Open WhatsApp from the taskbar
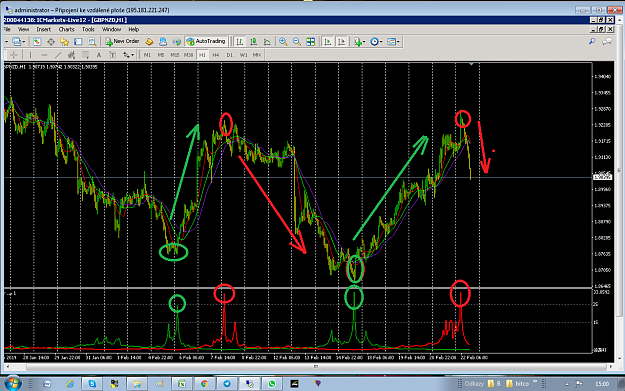The image size is (625, 391). coord(272,383)
